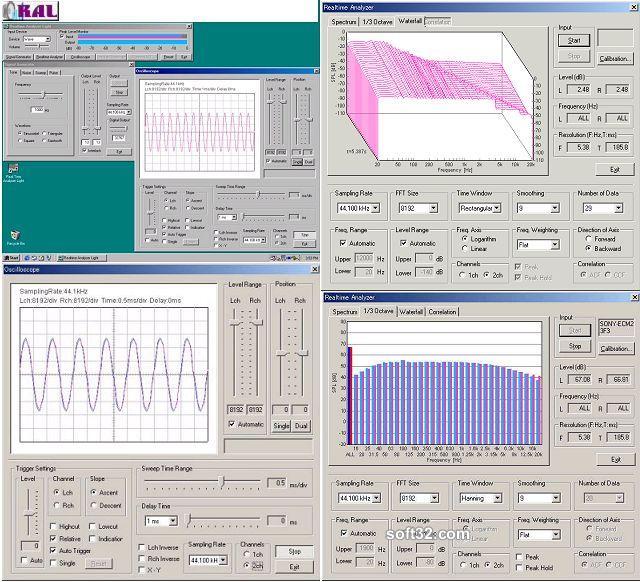This screenshot has width=640, height=582.
Task: Enable the Highcut checkbox in Trigger Settings
Action: 53,526
